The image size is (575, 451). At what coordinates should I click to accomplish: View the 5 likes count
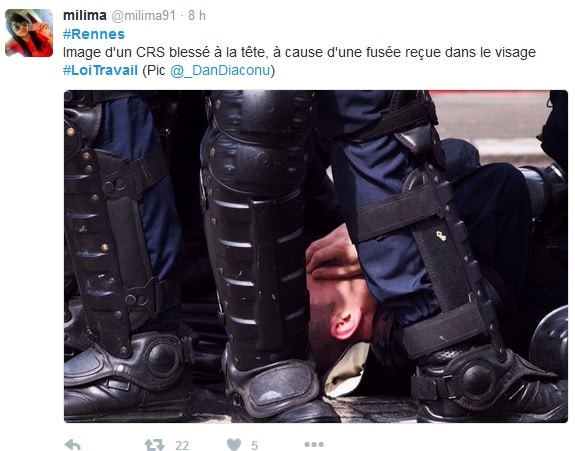coord(254,446)
